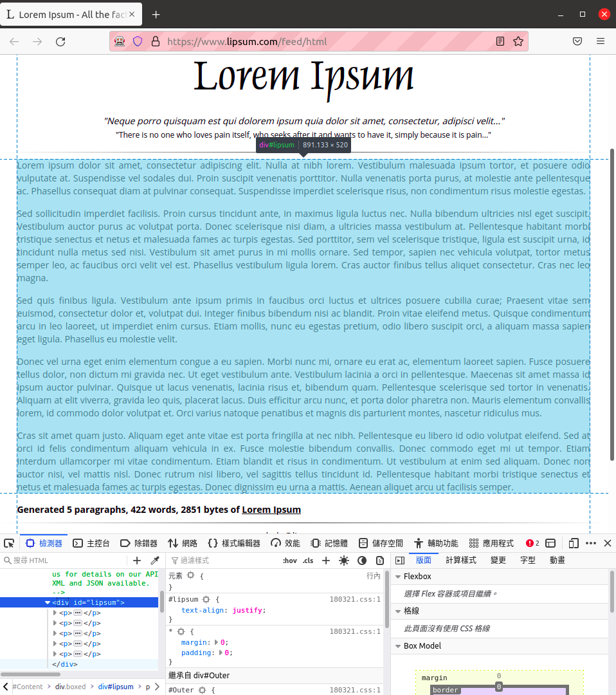The height and width of the screenshot is (695, 616).
Task: Open tracking protection shield panel
Action: coord(138,41)
